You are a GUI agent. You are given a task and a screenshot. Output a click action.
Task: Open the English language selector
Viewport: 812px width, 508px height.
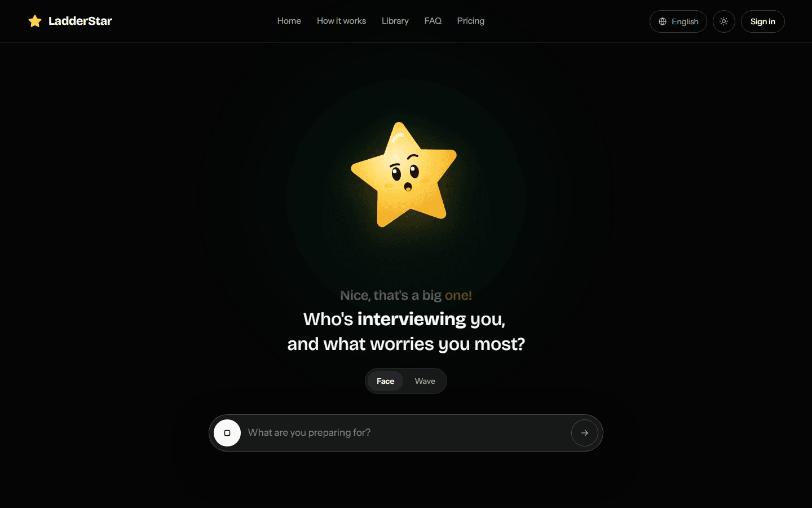(x=678, y=21)
